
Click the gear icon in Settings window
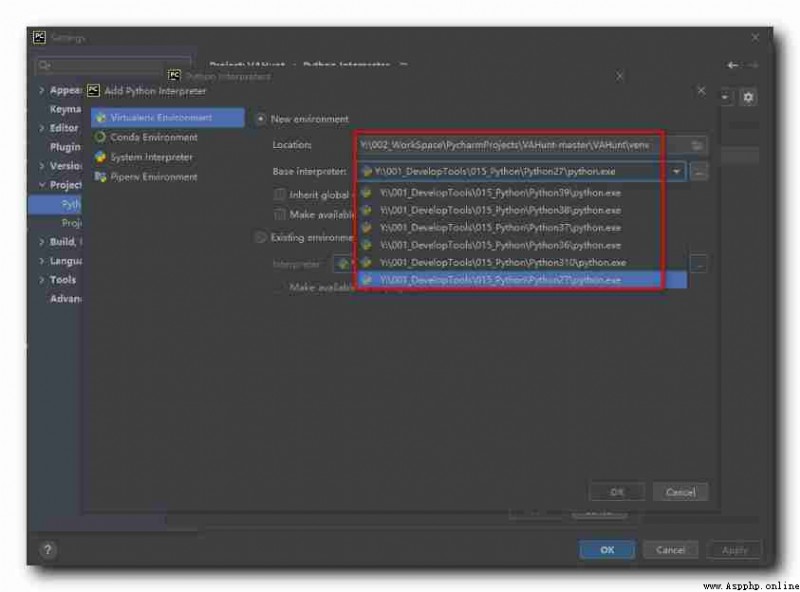pos(747,97)
